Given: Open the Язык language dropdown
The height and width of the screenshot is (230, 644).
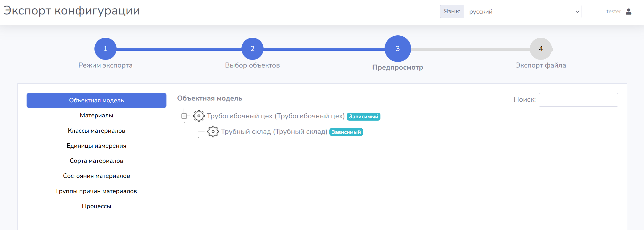Looking at the screenshot, I should [522, 11].
